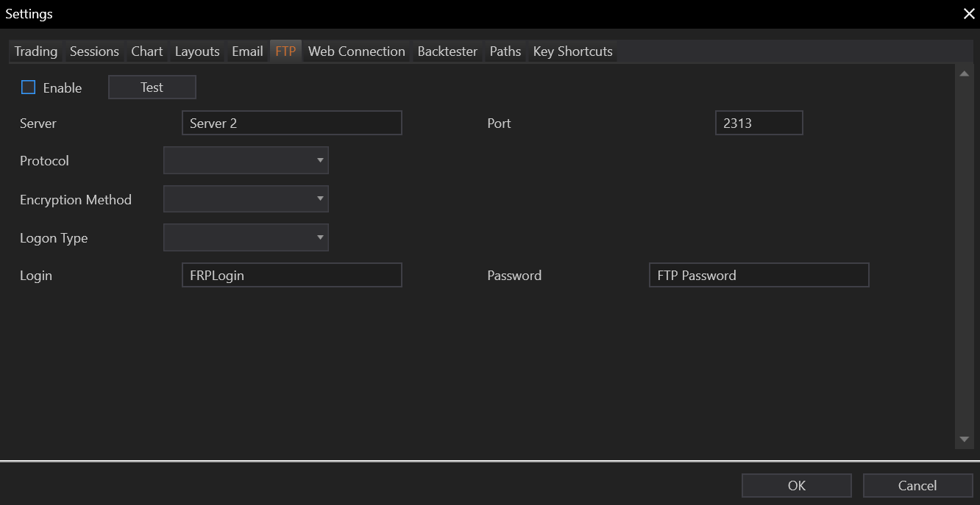Viewport: 980px width, 505px height.
Task: Open the Sessions tab
Action: tap(94, 51)
